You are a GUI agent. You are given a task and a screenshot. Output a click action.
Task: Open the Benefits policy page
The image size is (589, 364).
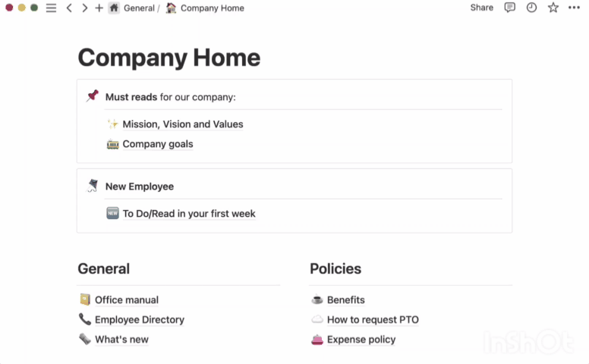345,300
